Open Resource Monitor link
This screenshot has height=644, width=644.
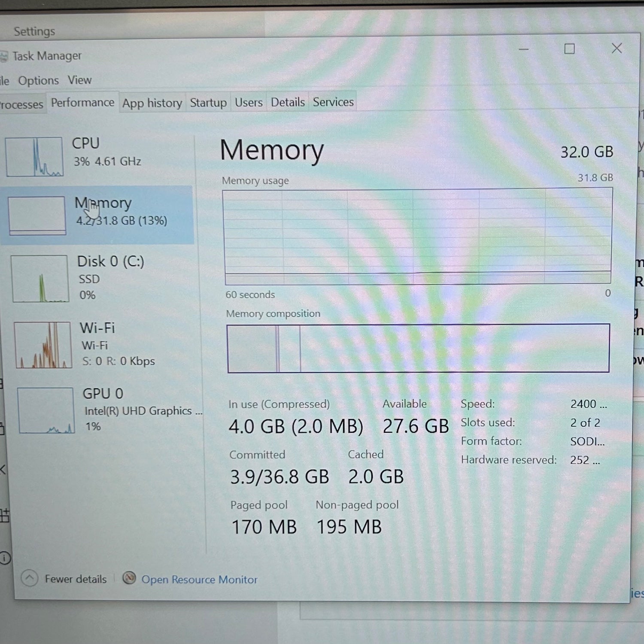click(199, 580)
